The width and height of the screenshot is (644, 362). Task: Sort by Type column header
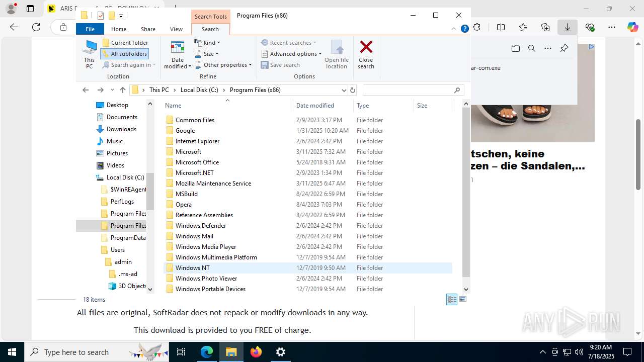[x=383, y=106]
